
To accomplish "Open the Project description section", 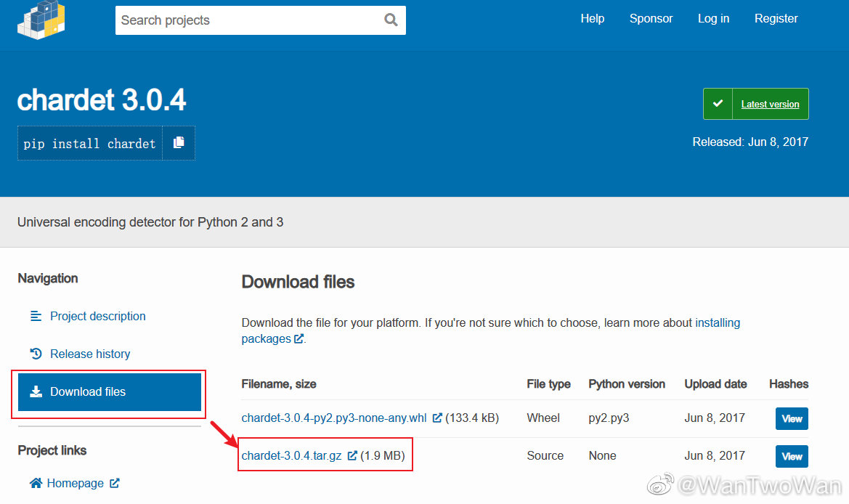I will click(97, 316).
